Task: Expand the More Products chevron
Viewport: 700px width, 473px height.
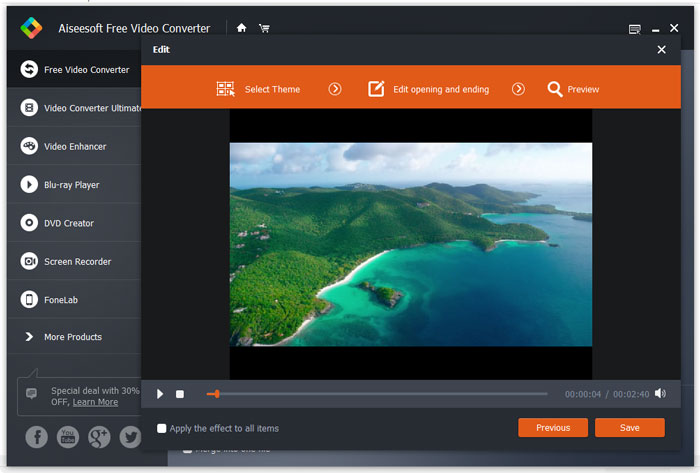Action: tap(29, 336)
